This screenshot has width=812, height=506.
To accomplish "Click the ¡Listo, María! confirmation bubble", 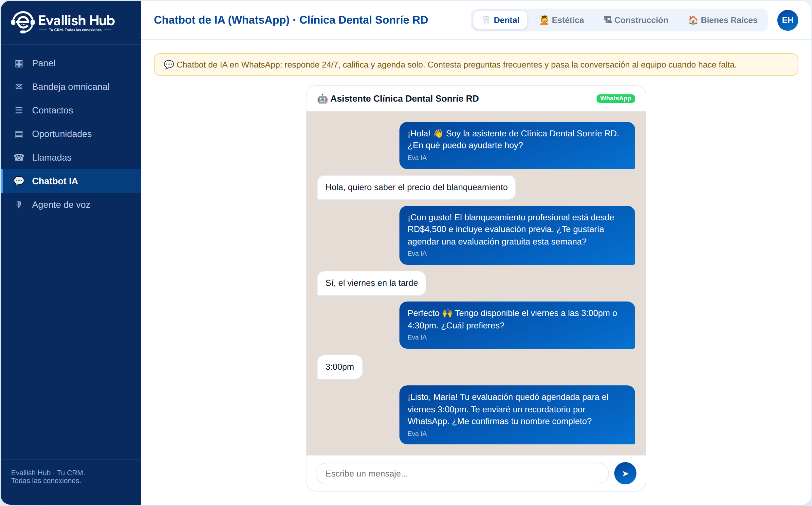I will click(517, 415).
